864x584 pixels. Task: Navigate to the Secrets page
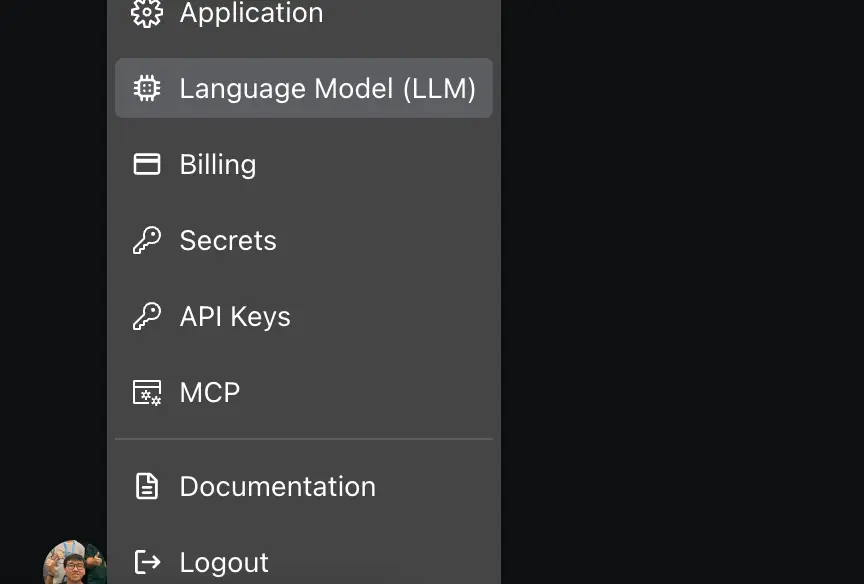[227, 240]
